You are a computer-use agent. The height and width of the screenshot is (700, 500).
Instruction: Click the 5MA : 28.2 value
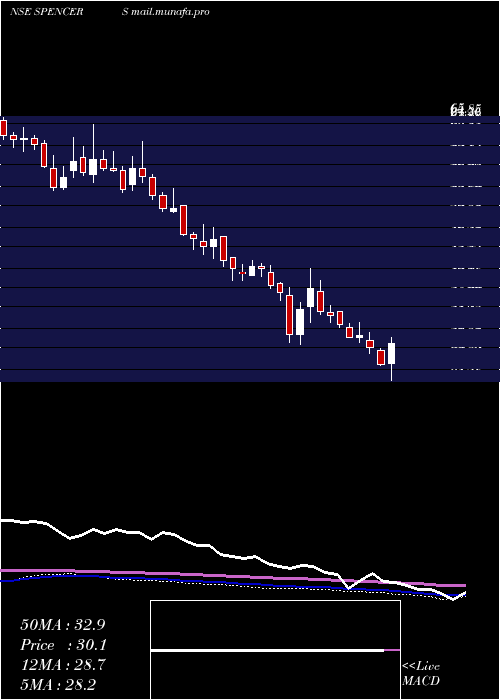(58, 684)
